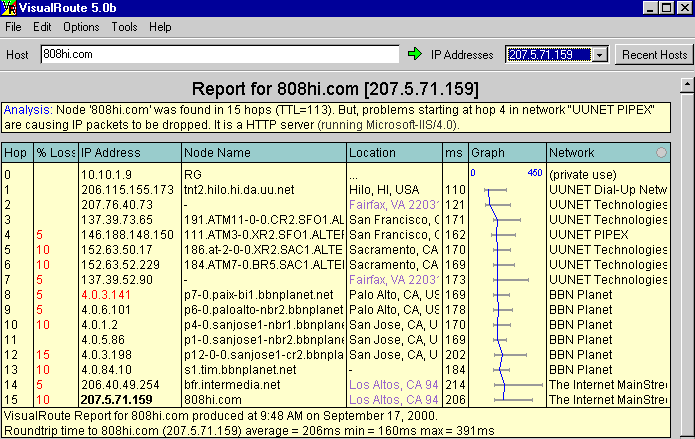Click IP address 137.39.52.90
This screenshot has height=439, width=695.
click(117, 280)
